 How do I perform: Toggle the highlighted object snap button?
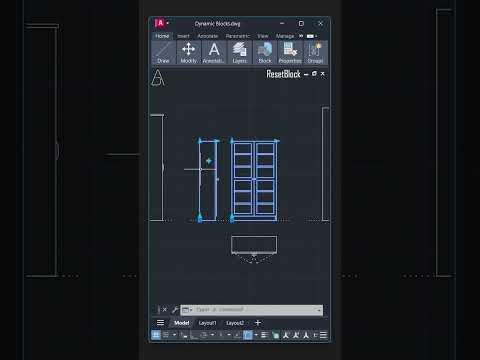click(x=248, y=335)
